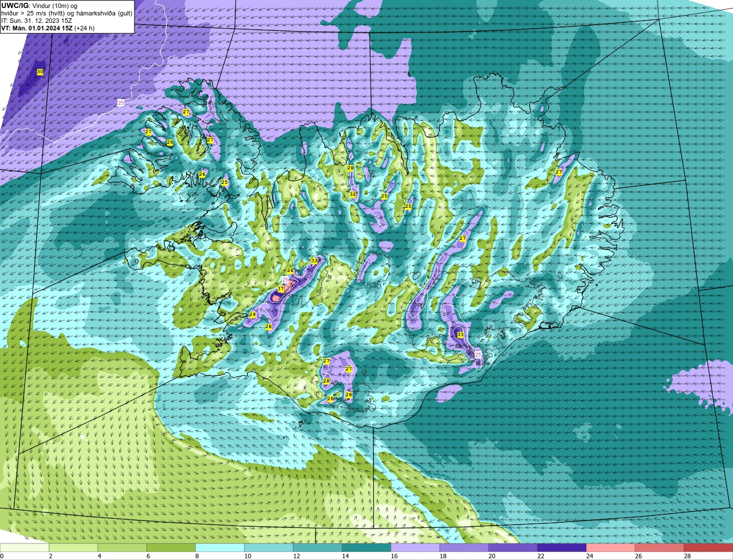This screenshot has height=560, width=733.
Task: Click the 16–18 m/s light lilac legend swatch
Action: pyautogui.click(x=416, y=547)
